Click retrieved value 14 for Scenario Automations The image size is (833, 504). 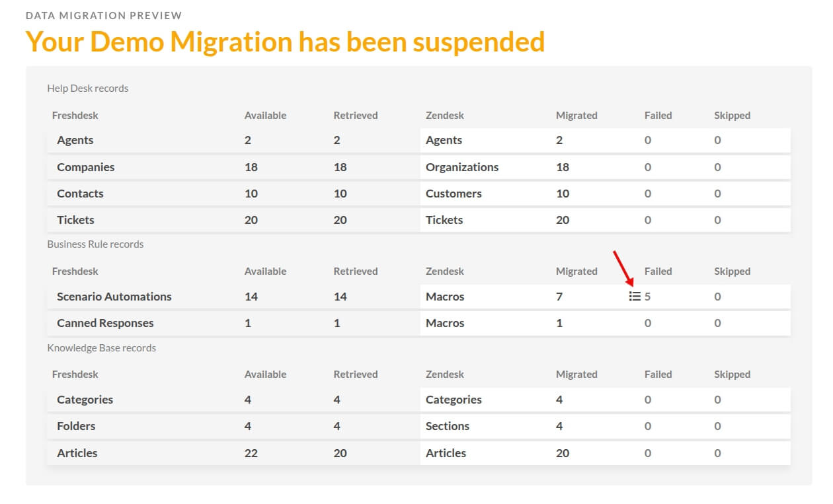pyautogui.click(x=340, y=297)
